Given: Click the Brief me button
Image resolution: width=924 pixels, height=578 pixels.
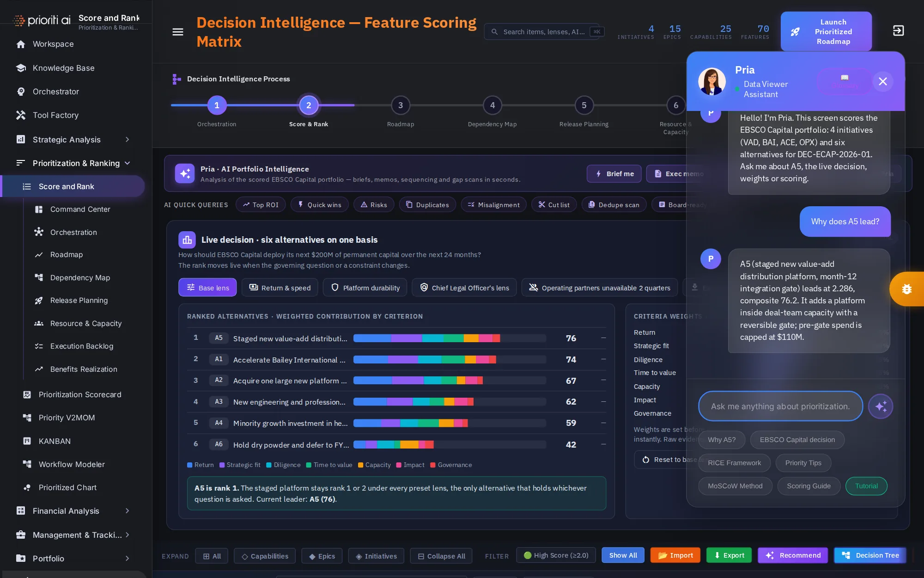Looking at the screenshot, I should click(x=614, y=174).
